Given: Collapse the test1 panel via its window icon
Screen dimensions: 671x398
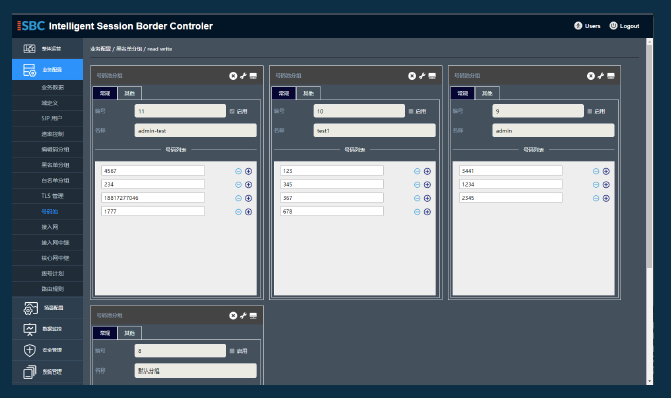Looking at the screenshot, I should pyautogui.click(x=432, y=76).
